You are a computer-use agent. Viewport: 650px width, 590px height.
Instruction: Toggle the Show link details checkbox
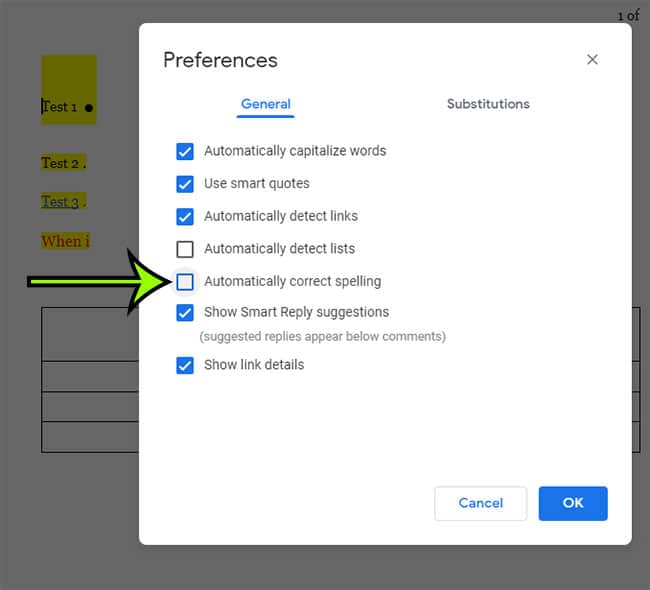(x=185, y=365)
